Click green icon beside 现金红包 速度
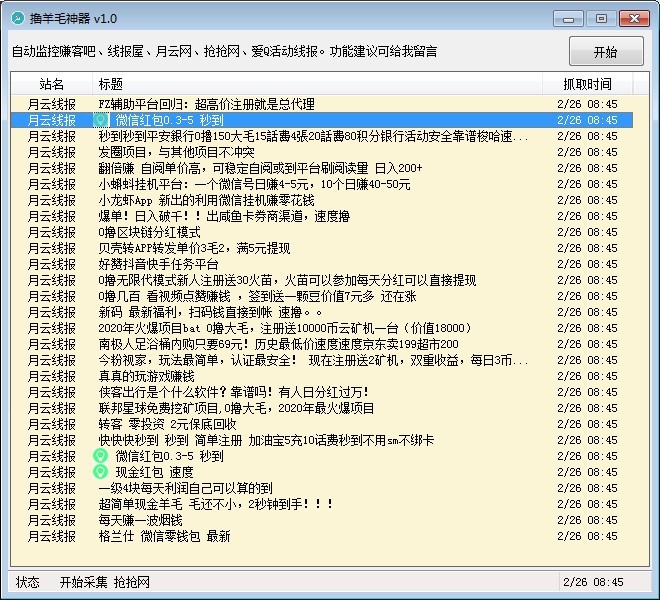Image resolution: width=660 pixels, height=600 pixels. [x=101, y=472]
